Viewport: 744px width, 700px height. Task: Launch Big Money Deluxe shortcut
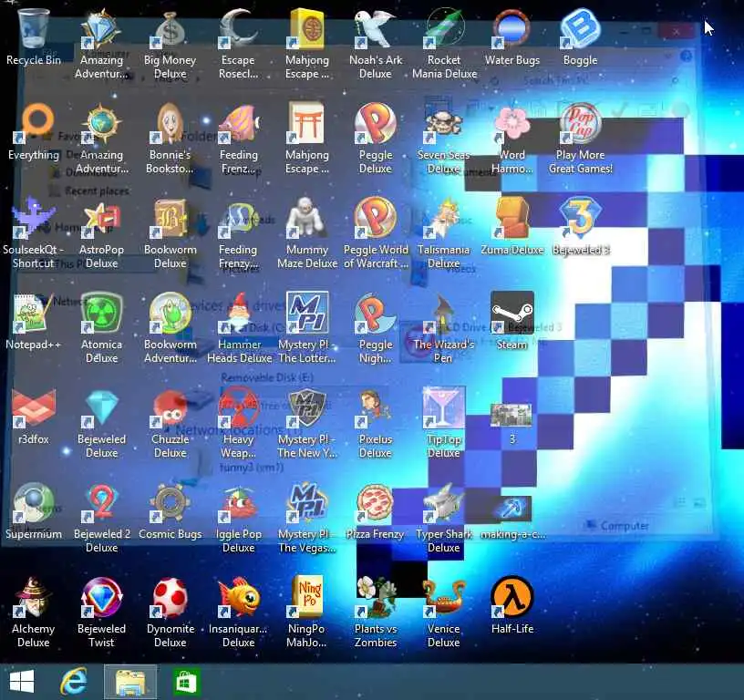pyautogui.click(x=170, y=29)
